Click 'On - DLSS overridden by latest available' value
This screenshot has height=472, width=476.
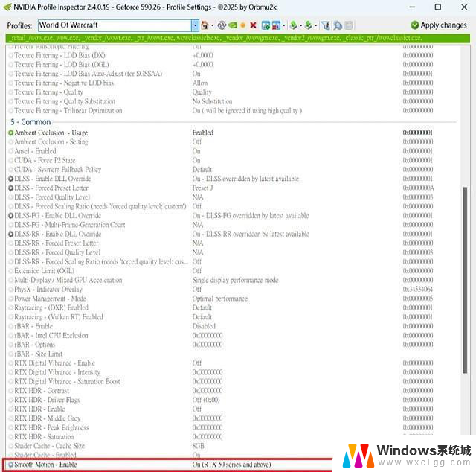tap(245, 179)
